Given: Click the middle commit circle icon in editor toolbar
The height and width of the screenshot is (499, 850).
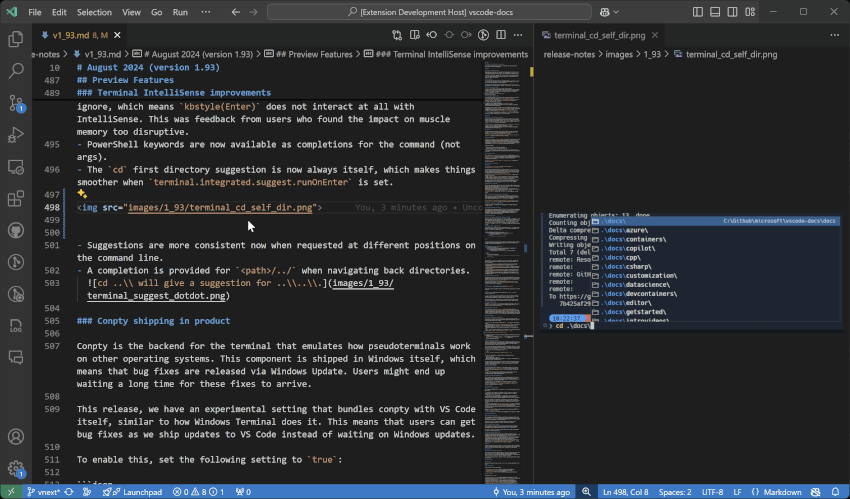Looking at the screenshot, I should tap(449, 35).
